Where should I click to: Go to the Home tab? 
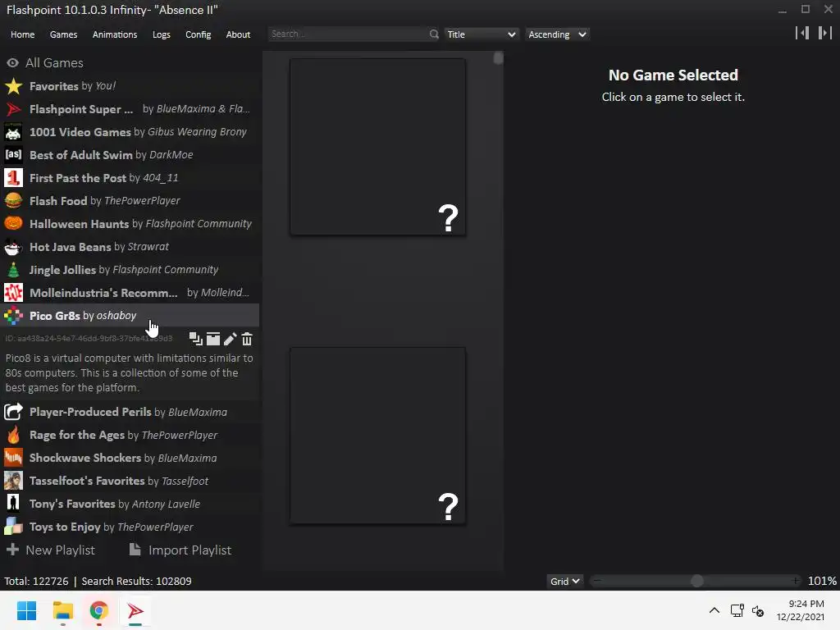click(x=22, y=34)
